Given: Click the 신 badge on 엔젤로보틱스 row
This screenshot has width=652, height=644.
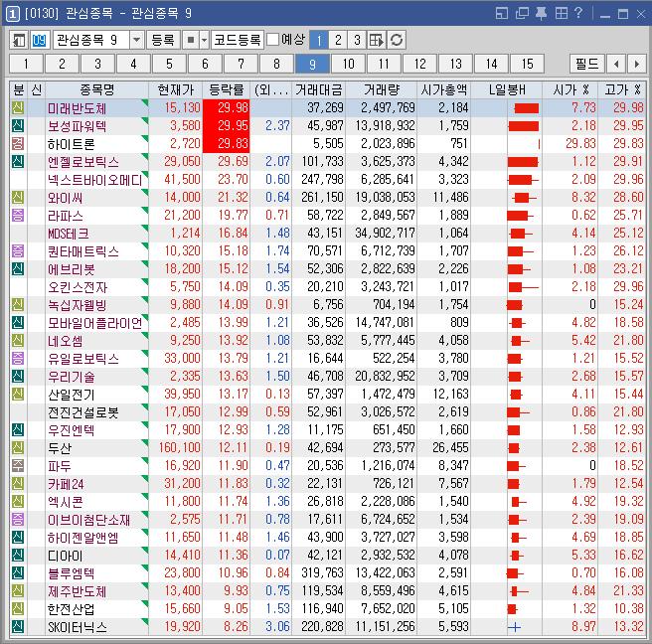Looking at the screenshot, I should pyautogui.click(x=18, y=161).
